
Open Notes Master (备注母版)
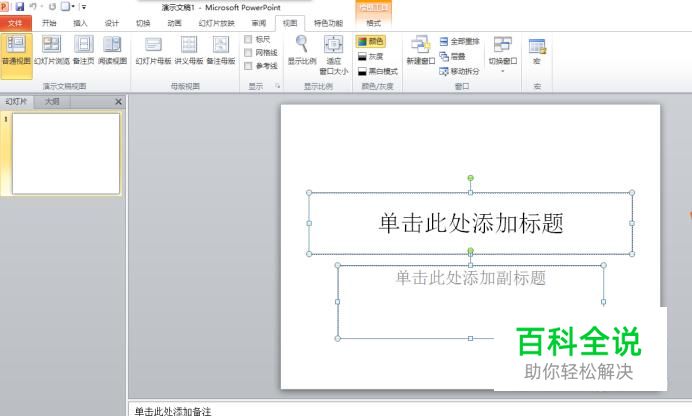pyautogui.click(x=221, y=50)
